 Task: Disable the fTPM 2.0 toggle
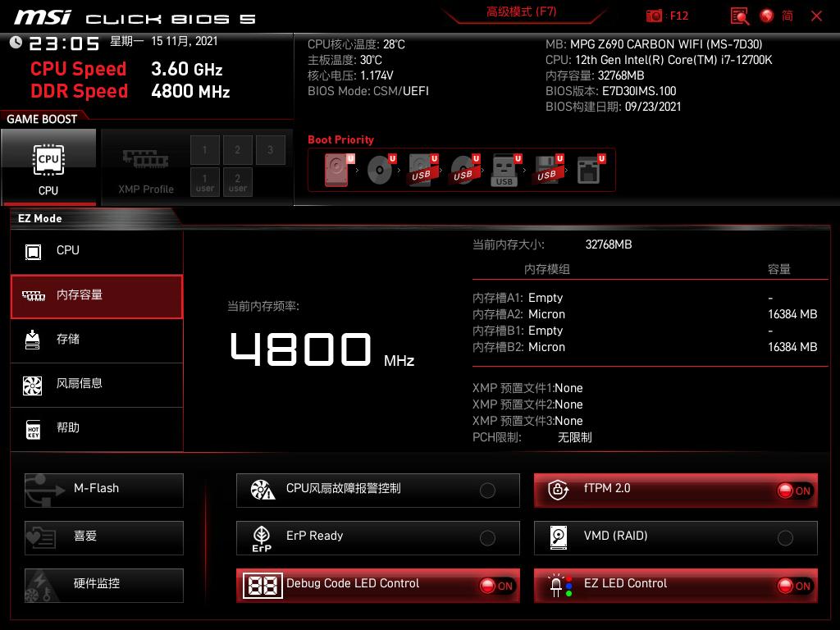tap(791, 489)
